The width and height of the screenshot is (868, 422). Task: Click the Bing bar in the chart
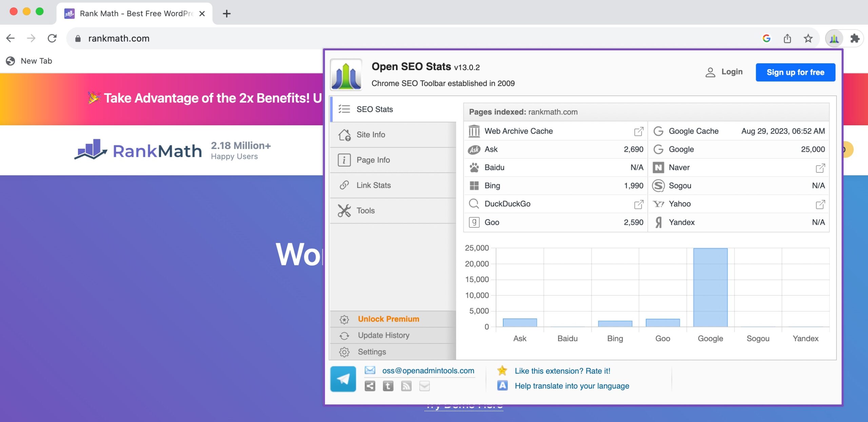[x=615, y=324]
